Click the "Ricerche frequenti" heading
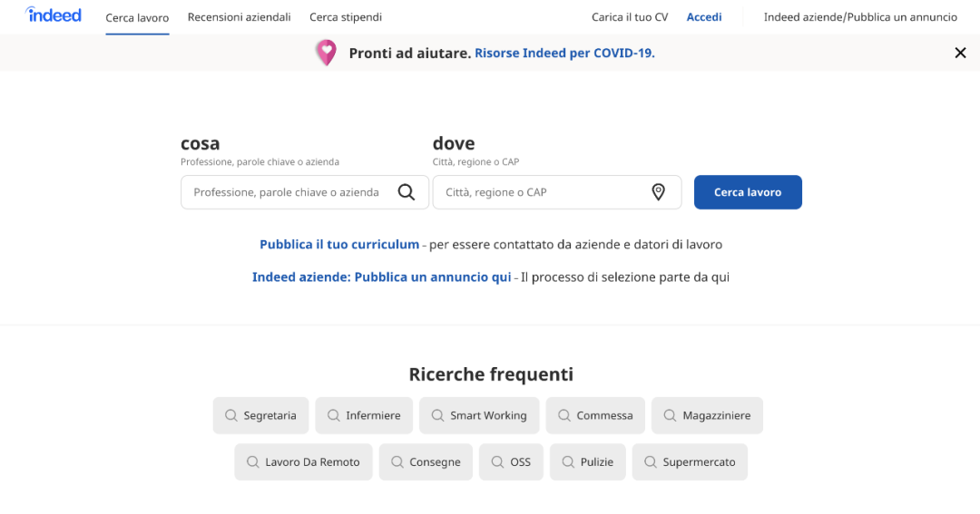The height and width of the screenshot is (514, 980). coord(491,374)
